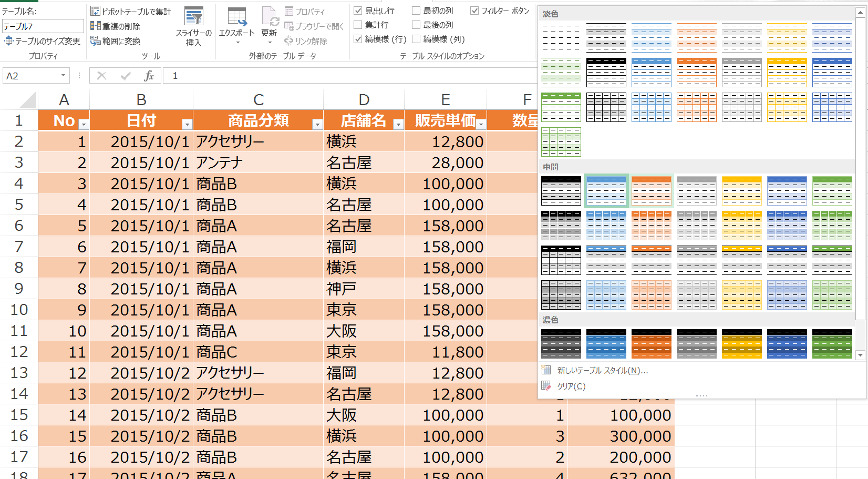Click the テーブル名 input field
This screenshot has height=479, width=868.
[x=43, y=26]
